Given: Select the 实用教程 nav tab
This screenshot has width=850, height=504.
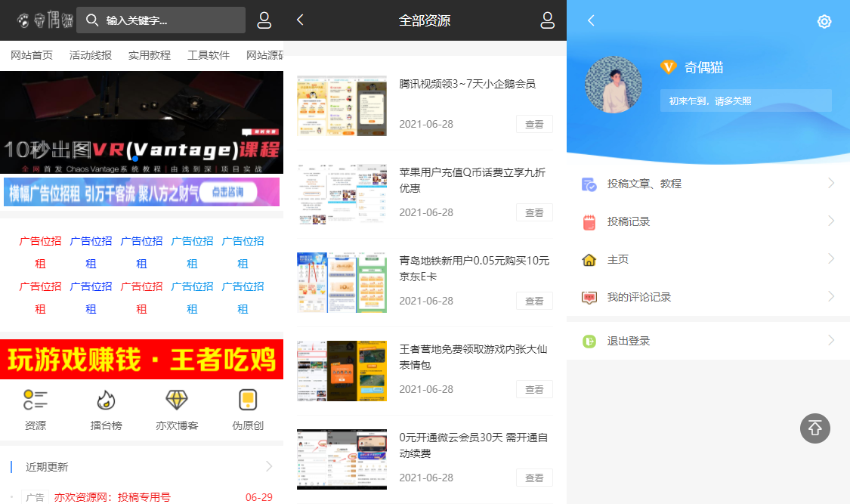Looking at the screenshot, I should [x=150, y=55].
